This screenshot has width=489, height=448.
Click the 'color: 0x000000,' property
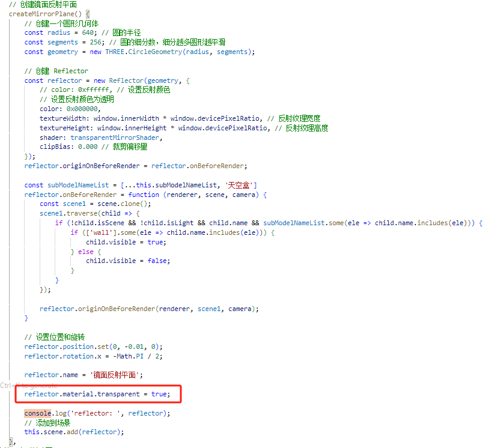[x=70, y=109]
